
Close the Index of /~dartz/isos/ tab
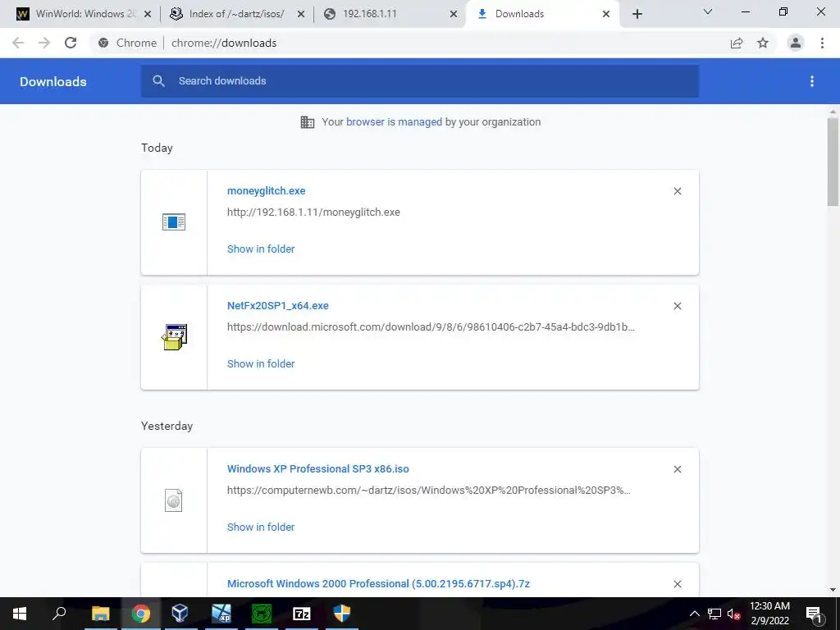[x=301, y=14]
